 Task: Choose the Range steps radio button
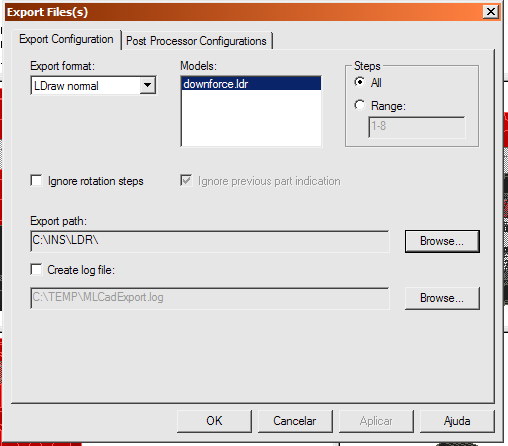[x=359, y=105]
